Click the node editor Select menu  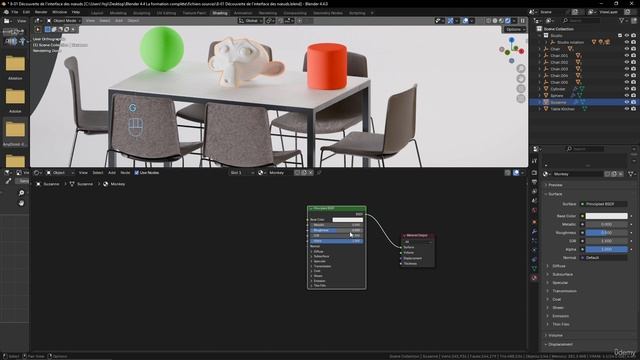[98, 173]
